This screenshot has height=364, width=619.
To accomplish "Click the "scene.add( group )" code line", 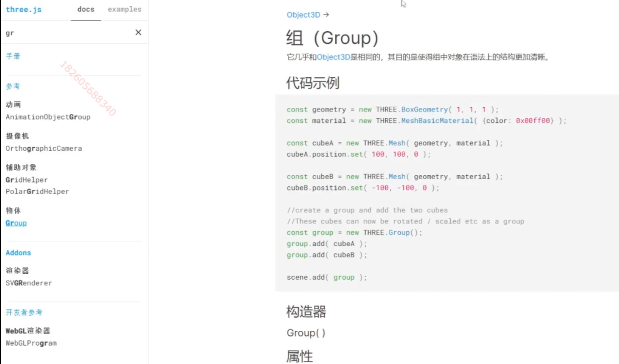I will click(327, 277).
